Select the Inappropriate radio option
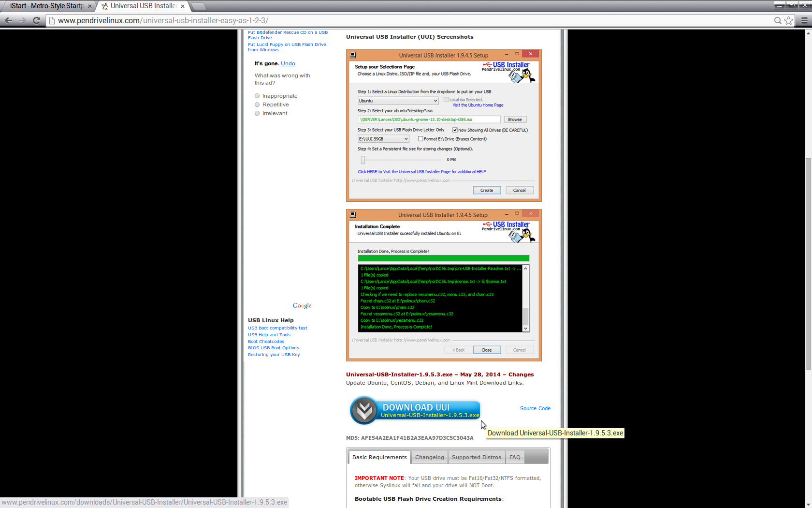 [x=257, y=96]
